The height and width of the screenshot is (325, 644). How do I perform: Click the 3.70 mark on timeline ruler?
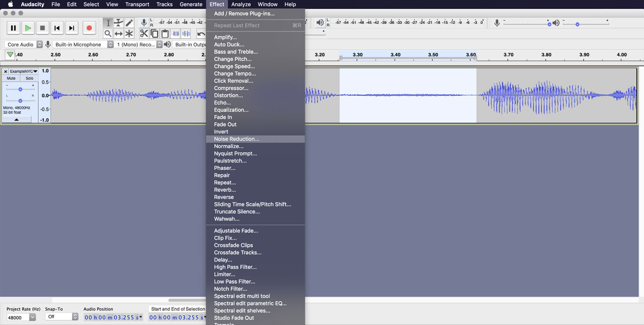pyautogui.click(x=508, y=54)
